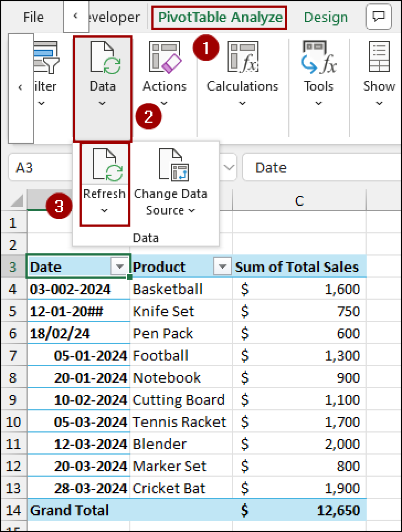Switch to the PivotTable Analyze tab

[220, 17]
